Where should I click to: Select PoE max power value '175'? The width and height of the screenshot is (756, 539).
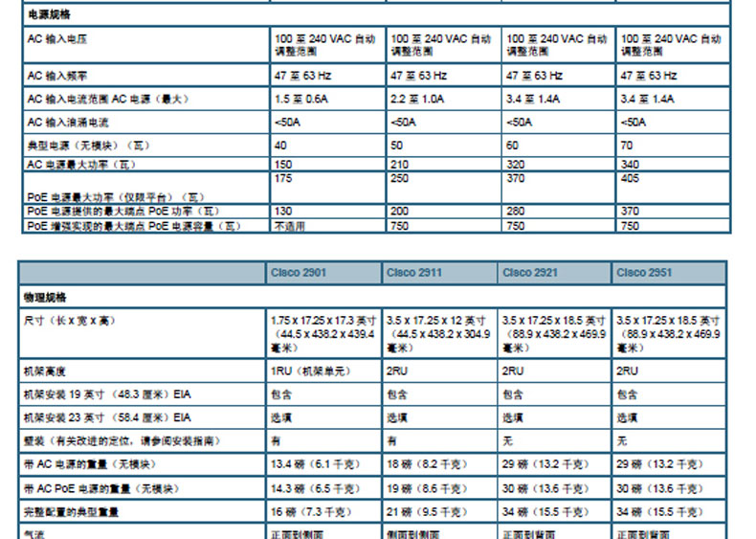click(x=283, y=178)
